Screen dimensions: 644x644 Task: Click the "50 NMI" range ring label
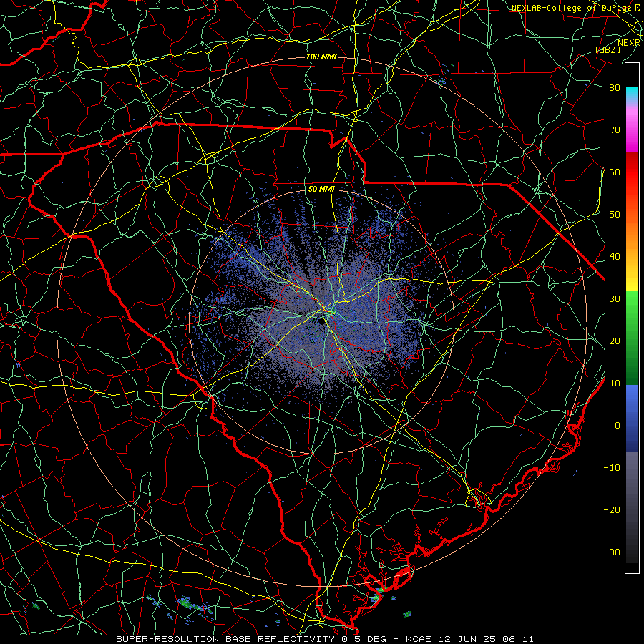point(321,190)
